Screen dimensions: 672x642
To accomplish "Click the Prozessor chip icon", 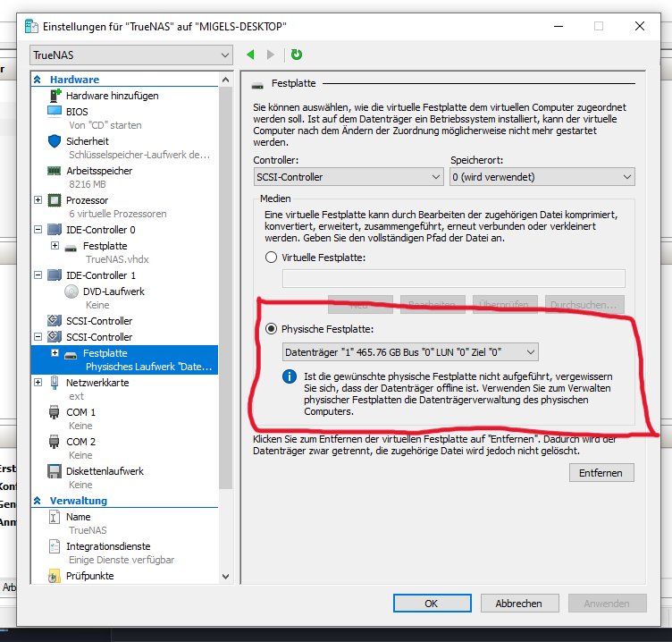I will coord(55,200).
